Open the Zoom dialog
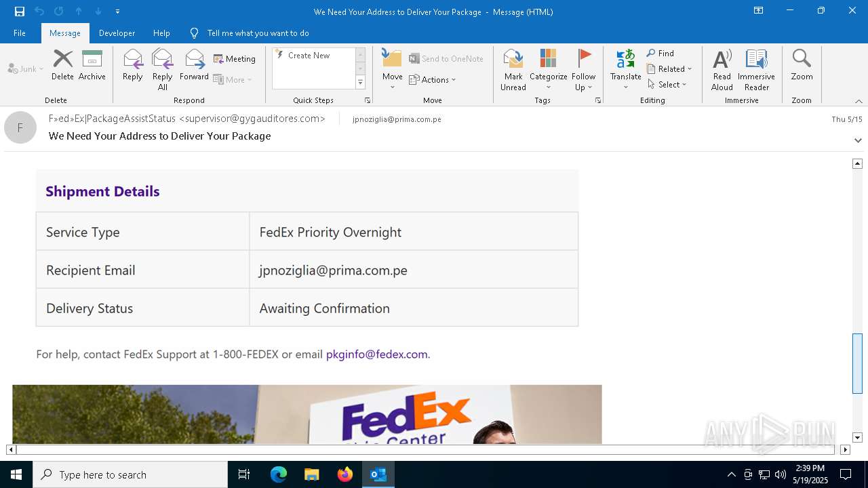 coord(802,66)
